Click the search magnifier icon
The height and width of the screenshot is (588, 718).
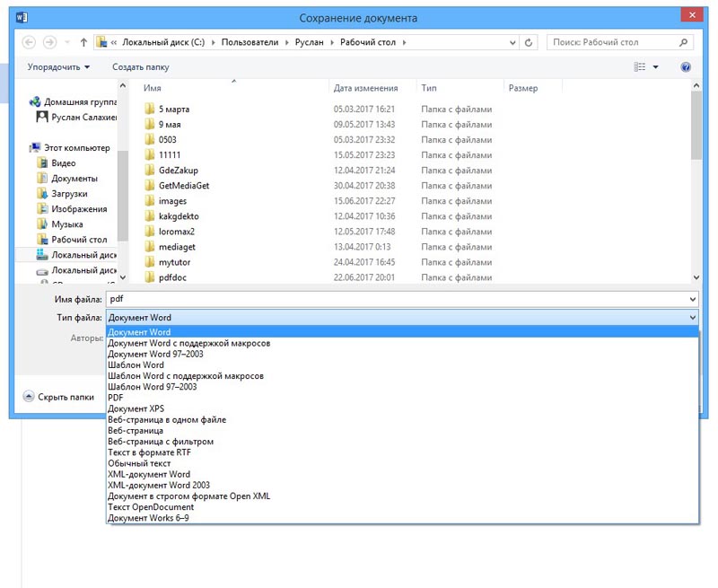683,42
